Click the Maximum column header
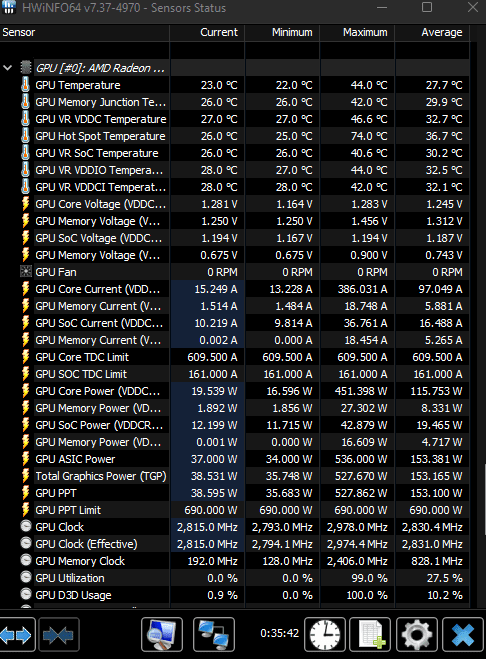 pyautogui.click(x=357, y=32)
